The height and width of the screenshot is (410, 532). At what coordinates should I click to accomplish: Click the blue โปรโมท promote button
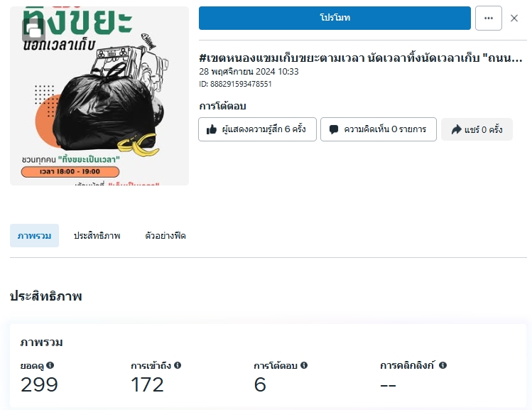(x=335, y=18)
